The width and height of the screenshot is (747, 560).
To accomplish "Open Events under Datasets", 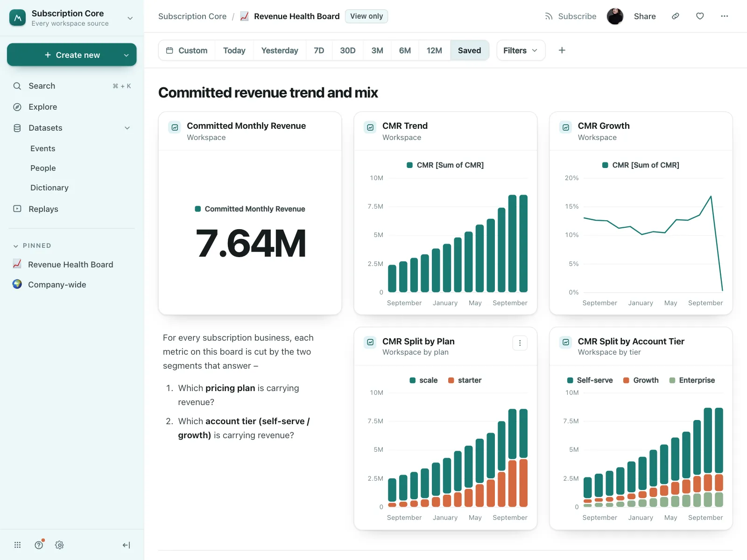I will pyautogui.click(x=43, y=148).
